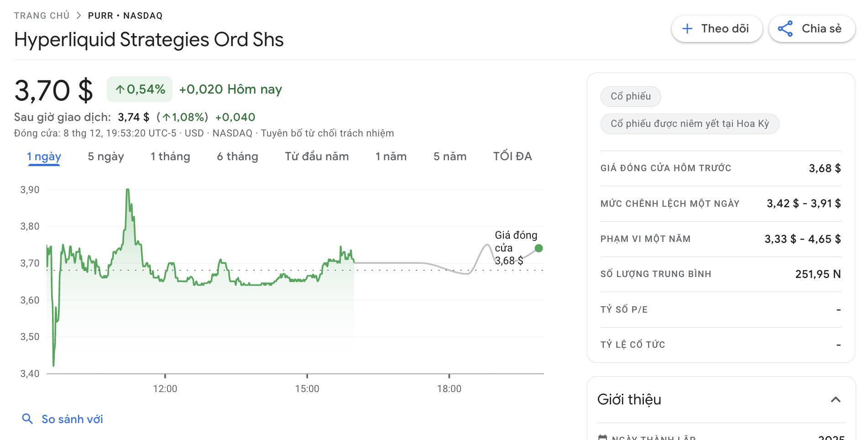Click the So sánh với compare link
This screenshot has height=440, width=868.
pos(72,419)
